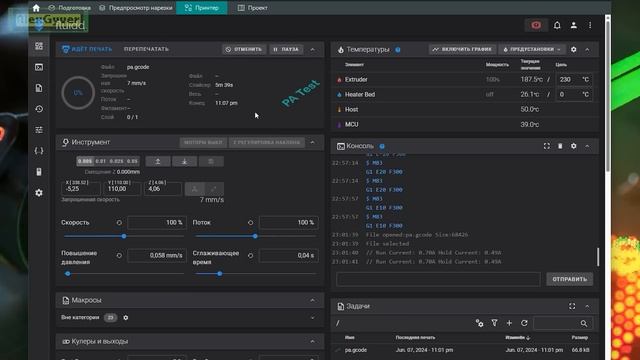640x360 pixels.
Task: Click the Пауза pause button
Action: (286, 49)
